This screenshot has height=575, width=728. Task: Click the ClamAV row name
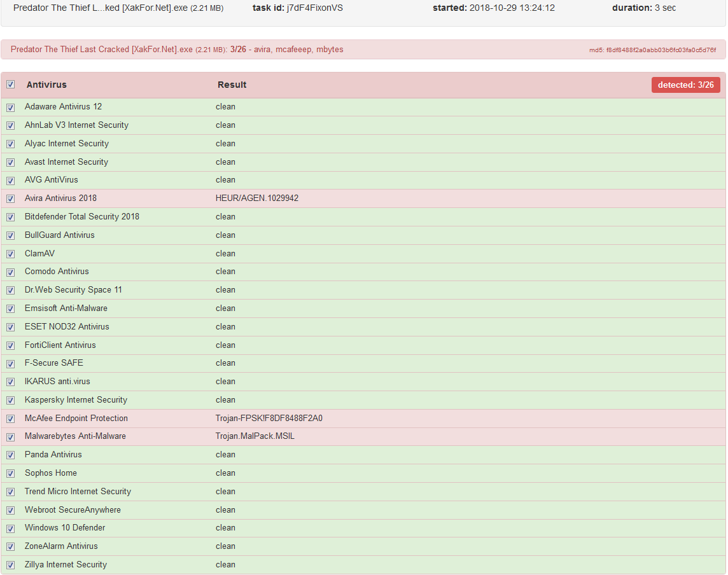(39, 253)
